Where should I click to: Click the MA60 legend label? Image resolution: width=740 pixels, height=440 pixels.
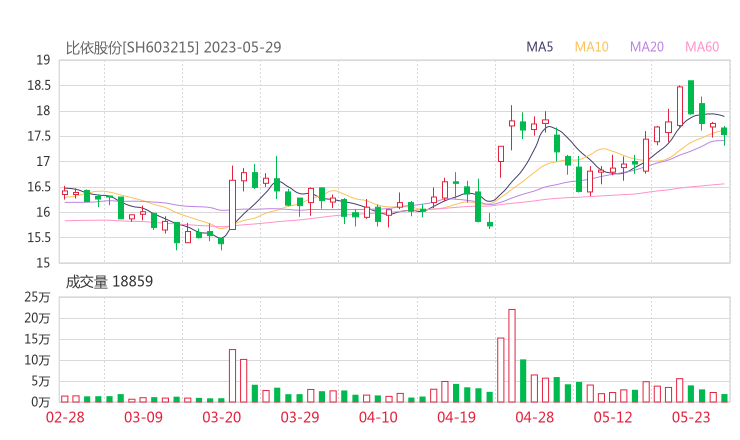pos(702,47)
